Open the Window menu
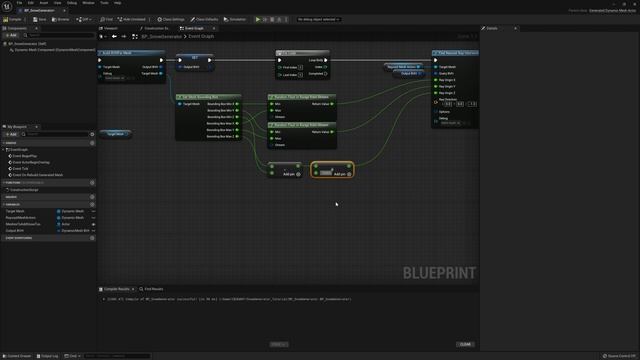Viewport: 640px width, 360px height. (88, 3)
